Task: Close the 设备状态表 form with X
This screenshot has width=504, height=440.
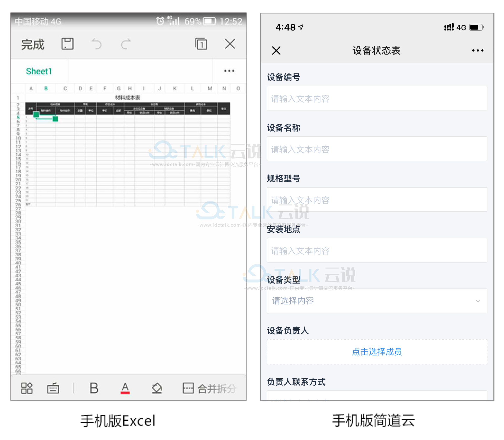Action: (x=276, y=51)
